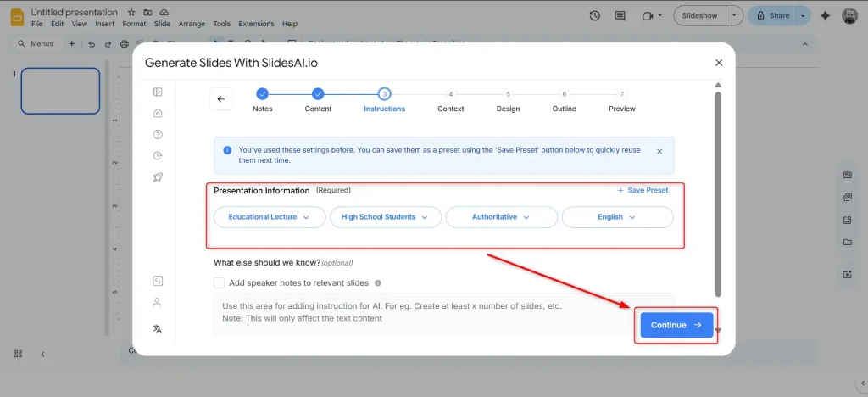Click the undo arrow in toolbar
Image resolution: width=868 pixels, height=397 pixels.
pos(92,44)
